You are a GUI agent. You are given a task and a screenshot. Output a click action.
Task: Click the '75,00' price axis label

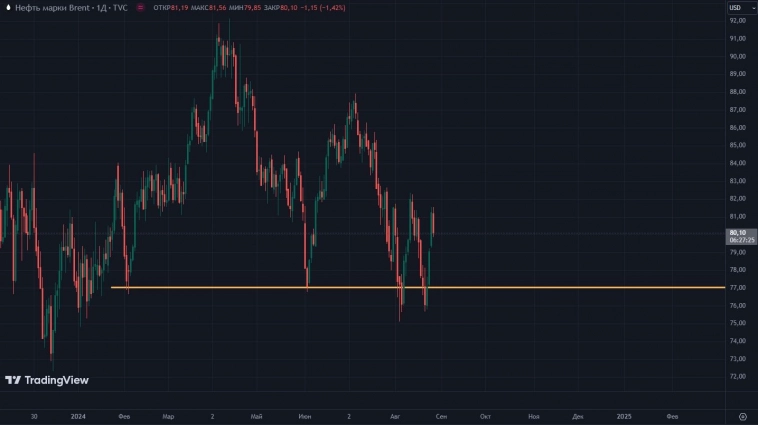[x=737, y=323]
